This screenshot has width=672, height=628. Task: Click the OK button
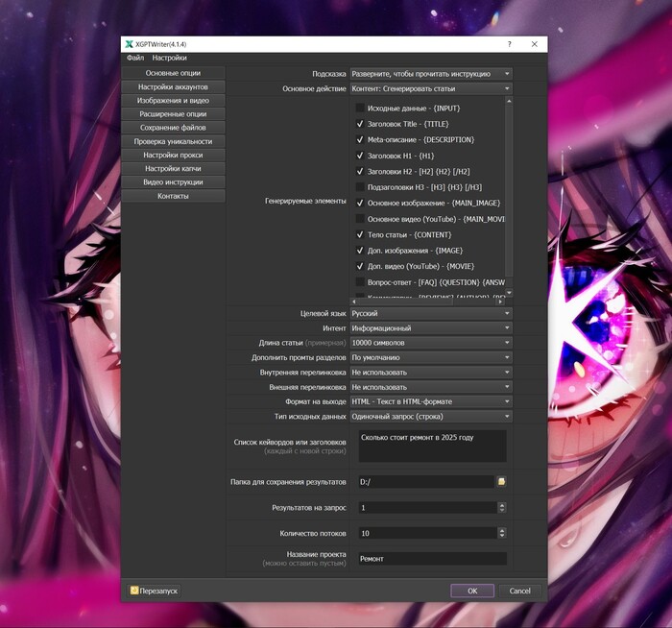tap(472, 591)
